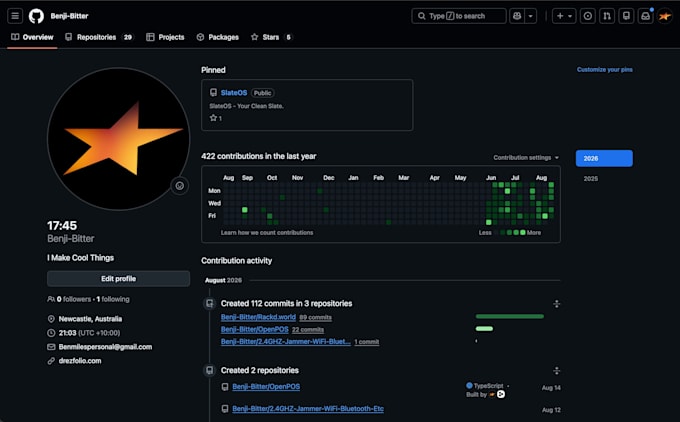
Task: Open the Pull requests icon in header
Action: [607, 16]
